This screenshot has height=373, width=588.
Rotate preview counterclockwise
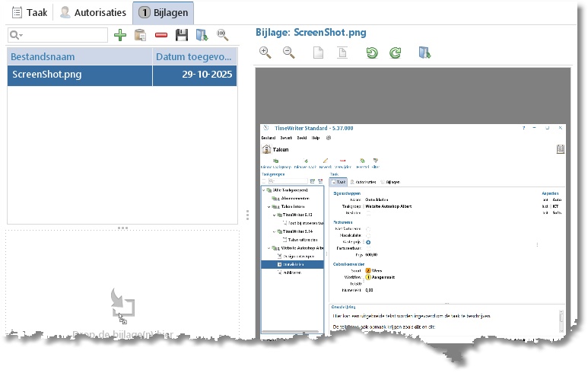click(x=372, y=53)
